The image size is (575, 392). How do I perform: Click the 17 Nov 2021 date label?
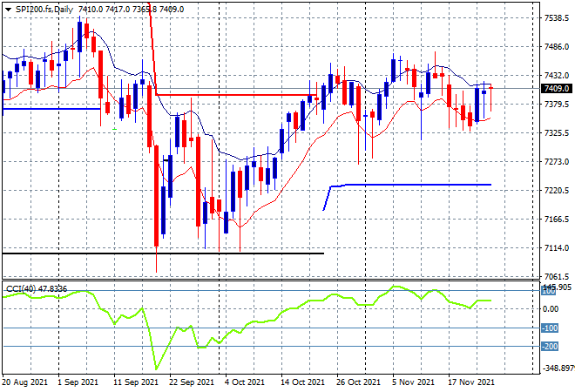[x=471, y=382]
